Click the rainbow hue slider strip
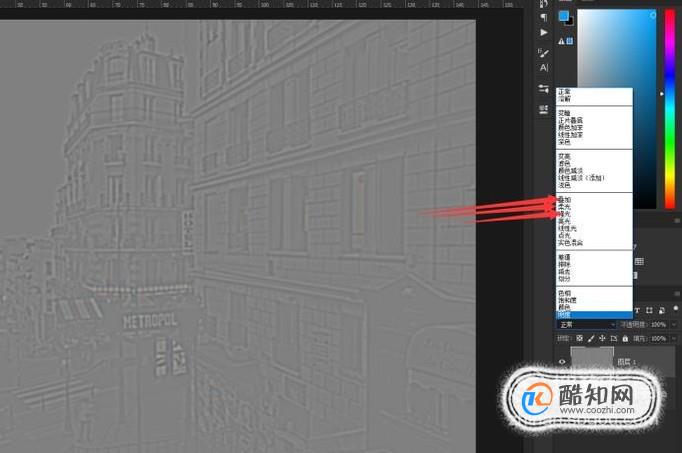 click(x=670, y=109)
